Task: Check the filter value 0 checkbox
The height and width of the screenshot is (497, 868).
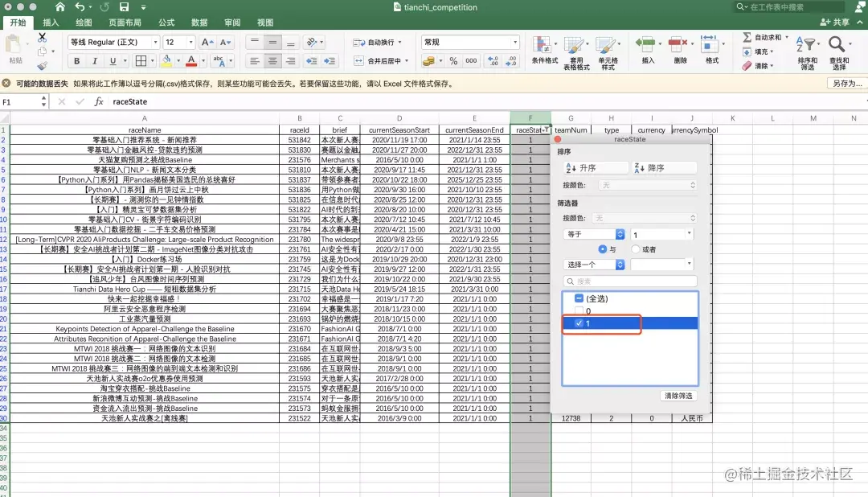Action: pos(579,311)
